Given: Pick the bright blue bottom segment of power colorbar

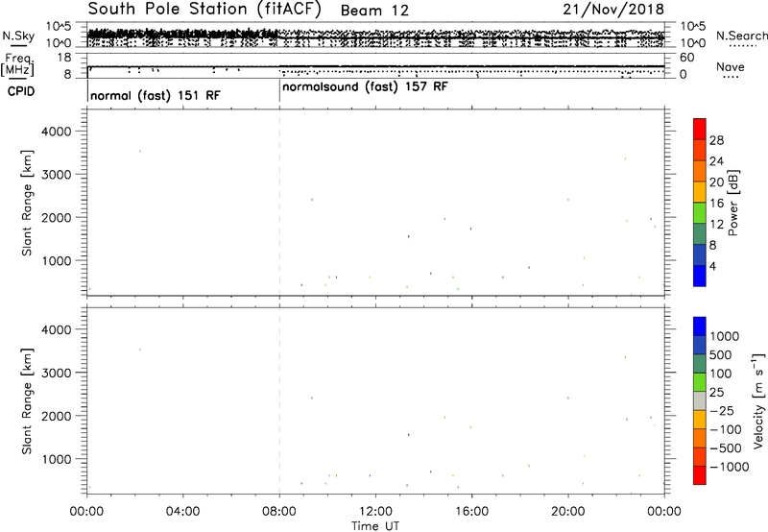Looking at the screenshot, I should tap(700, 276).
